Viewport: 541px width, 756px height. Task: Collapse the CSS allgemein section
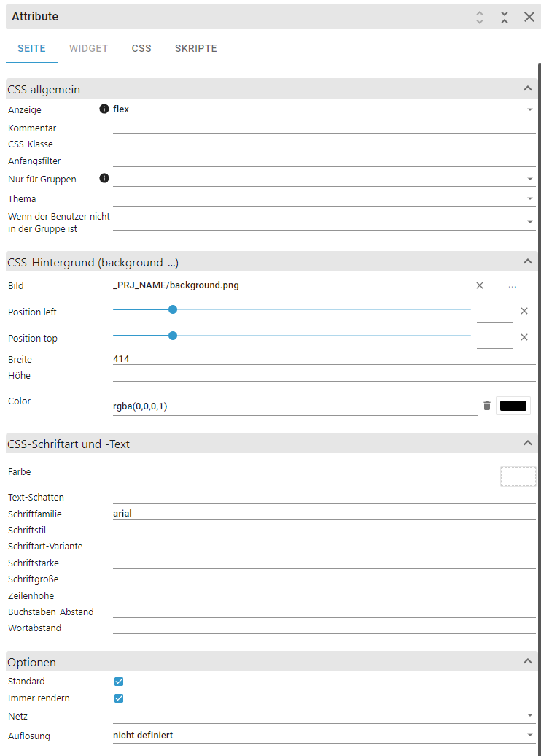[x=527, y=89]
